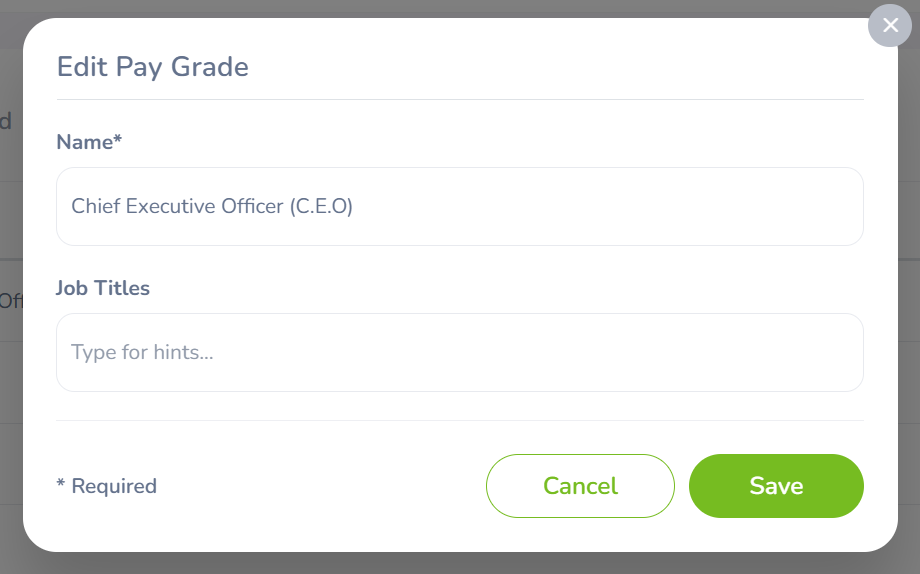The width and height of the screenshot is (920, 574).
Task: Close the Edit Pay Grade dialog
Action: [x=890, y=26]
